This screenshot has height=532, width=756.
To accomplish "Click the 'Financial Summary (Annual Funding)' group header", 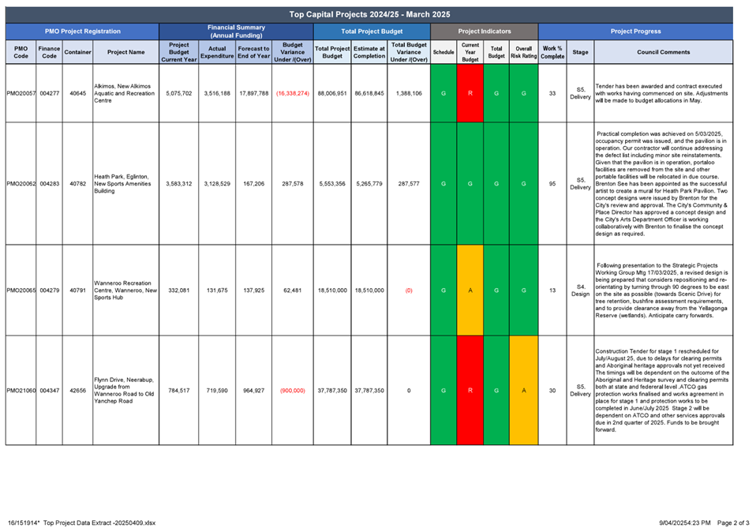I will click(236, 32).
